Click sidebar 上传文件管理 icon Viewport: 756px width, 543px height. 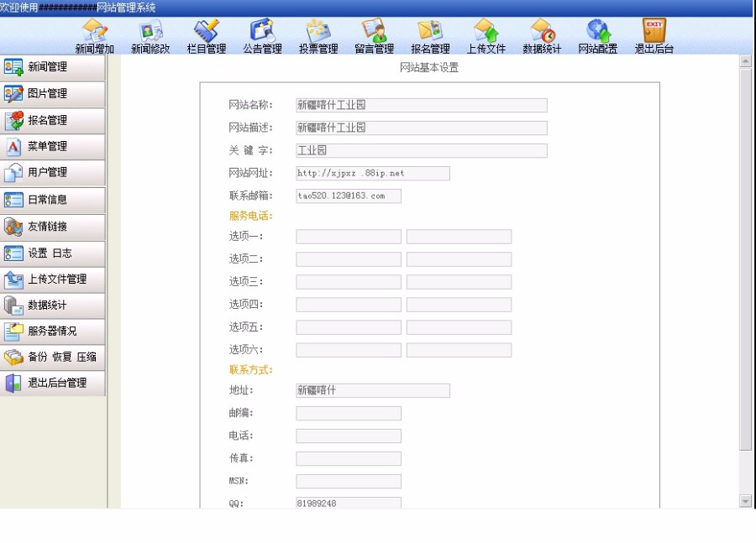point(13,279)
